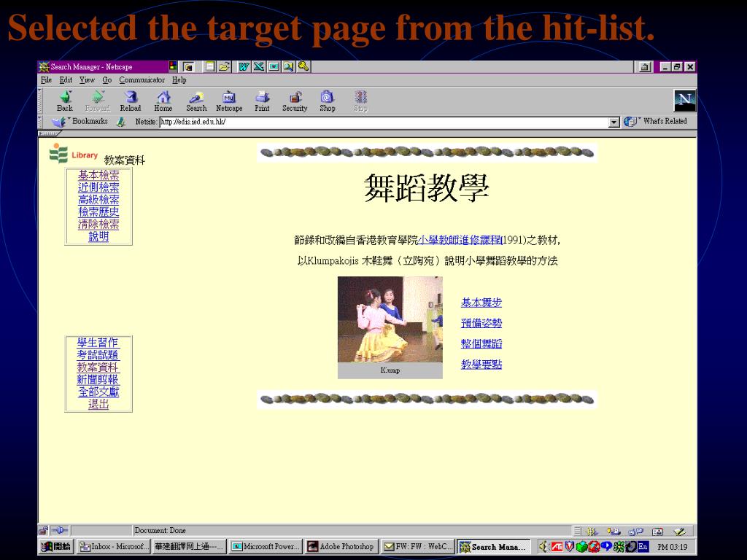Screen dimensions: 747x560
Task: Switch to Microsoft PowerPoint taskbar button
Action: [x=266, y=547]
